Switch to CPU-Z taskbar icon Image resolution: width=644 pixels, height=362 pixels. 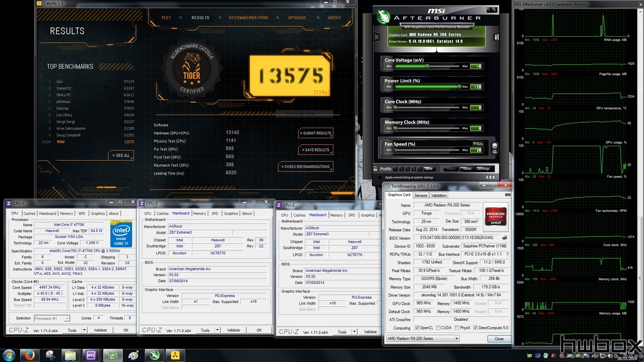(92, 355)
